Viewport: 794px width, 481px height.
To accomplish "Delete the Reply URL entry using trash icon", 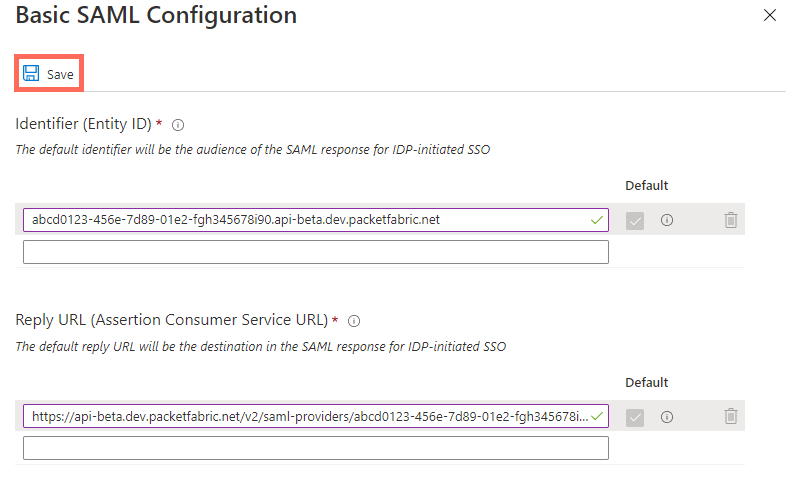I will [x=731, y=416].
